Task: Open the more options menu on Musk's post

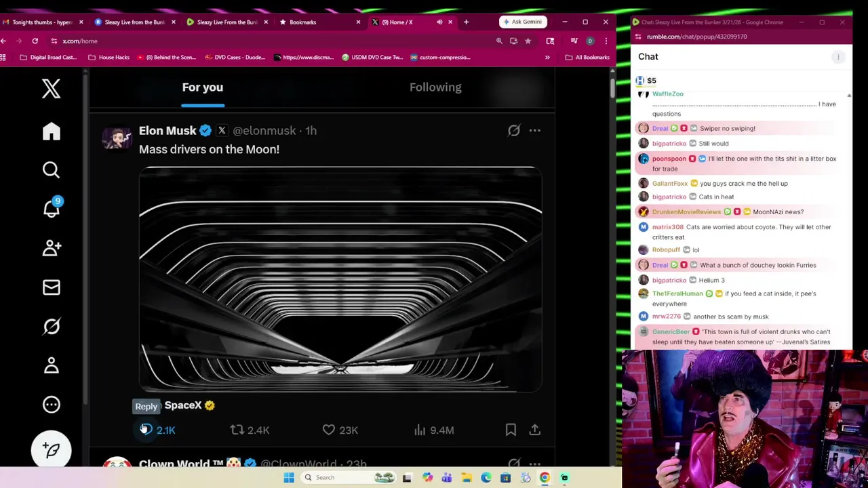Action: (535, 130)
